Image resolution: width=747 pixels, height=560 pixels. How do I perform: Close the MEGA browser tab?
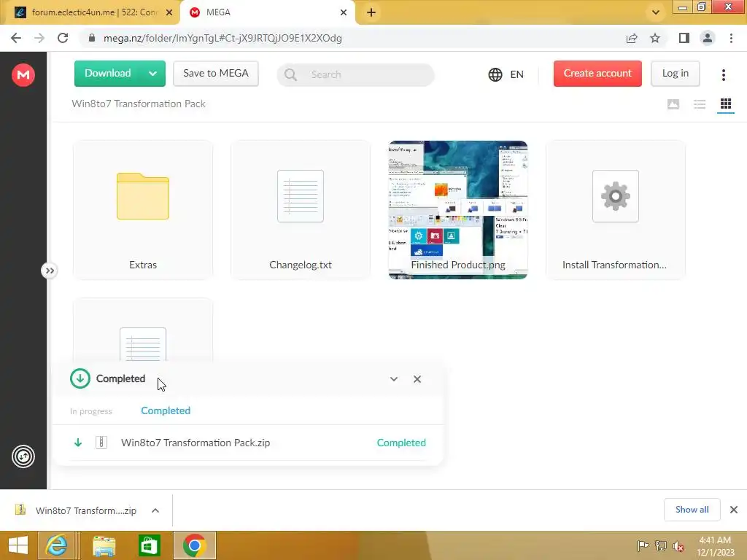344,12
